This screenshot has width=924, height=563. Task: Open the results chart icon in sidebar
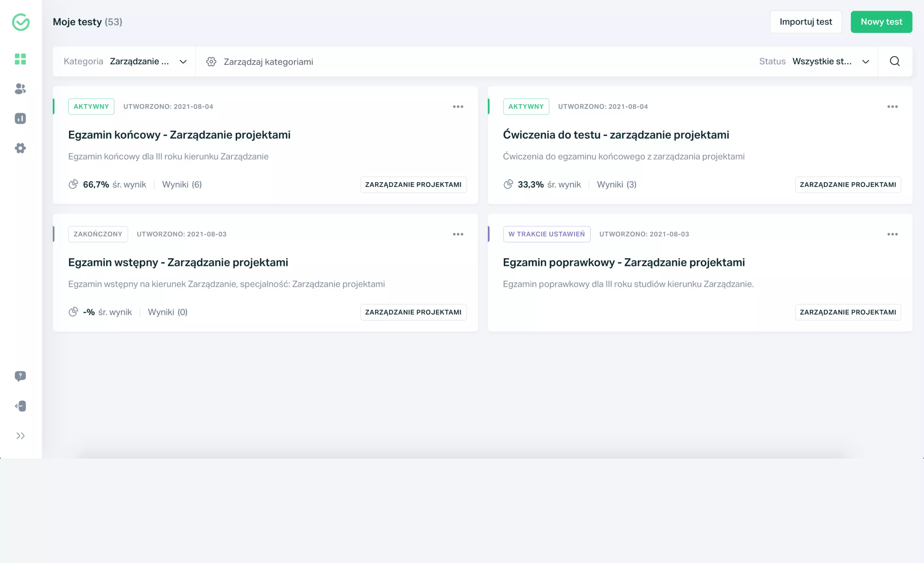click(20, 118)
